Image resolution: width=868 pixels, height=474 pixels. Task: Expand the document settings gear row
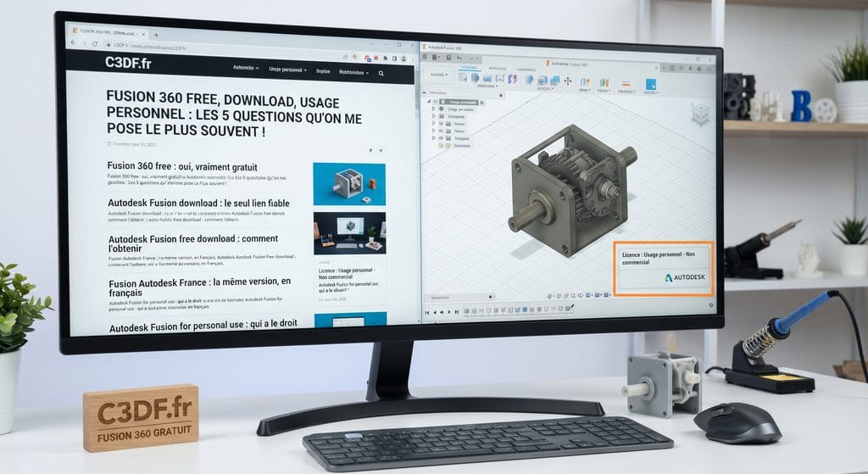433,109
